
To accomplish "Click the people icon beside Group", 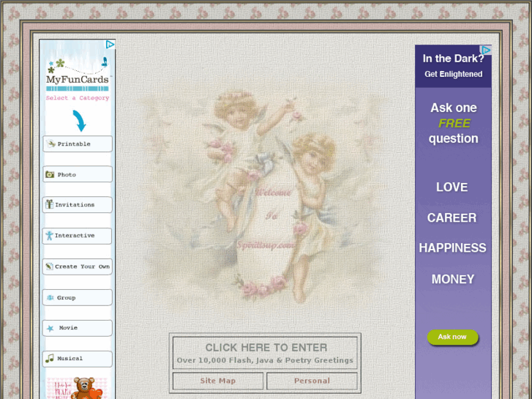I will (x=50, y=297).
